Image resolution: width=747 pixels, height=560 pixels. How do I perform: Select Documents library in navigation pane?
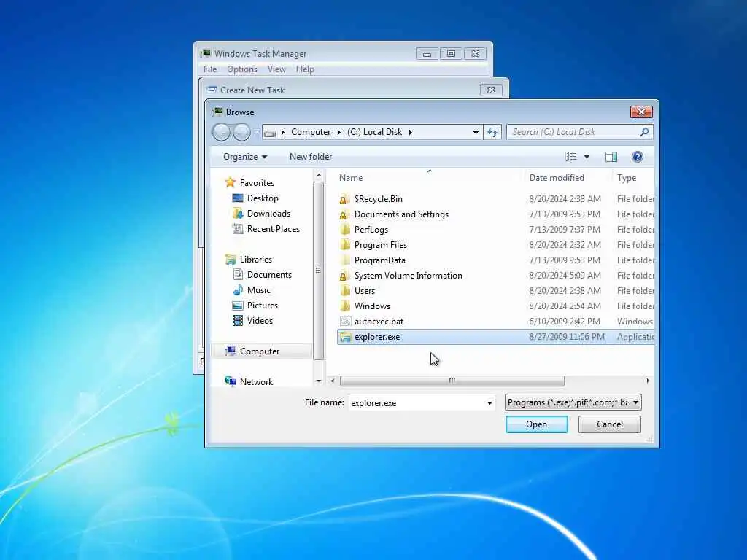click(269, 275)
